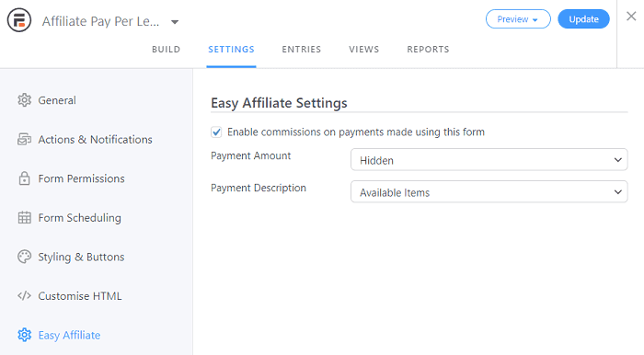Viewport: 644px width, 355px height.
Task: Click the Styling & Buttons palette icon
Action: click(x=24, y=257)
